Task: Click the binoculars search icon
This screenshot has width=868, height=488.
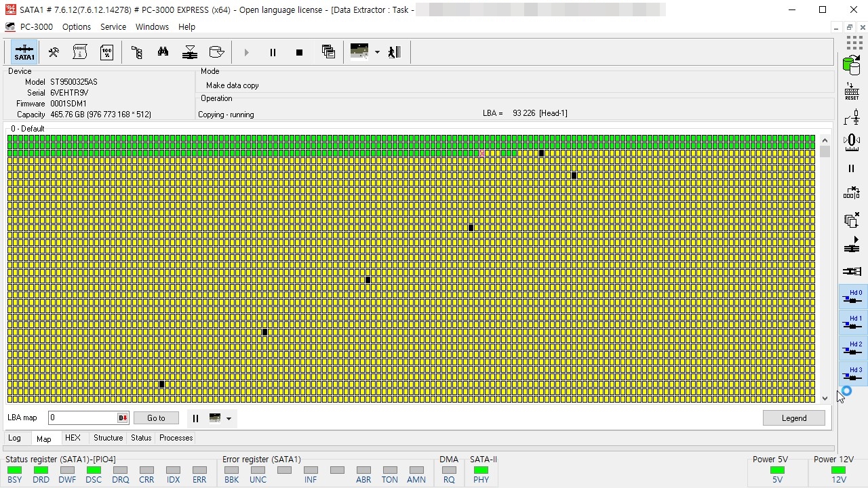Action: (163, 52)
